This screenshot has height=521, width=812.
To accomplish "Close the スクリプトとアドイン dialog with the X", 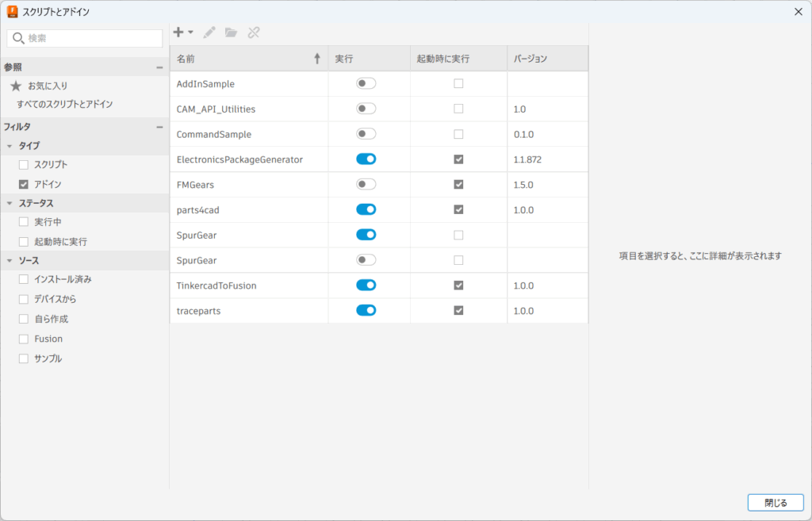I will 798,11.
